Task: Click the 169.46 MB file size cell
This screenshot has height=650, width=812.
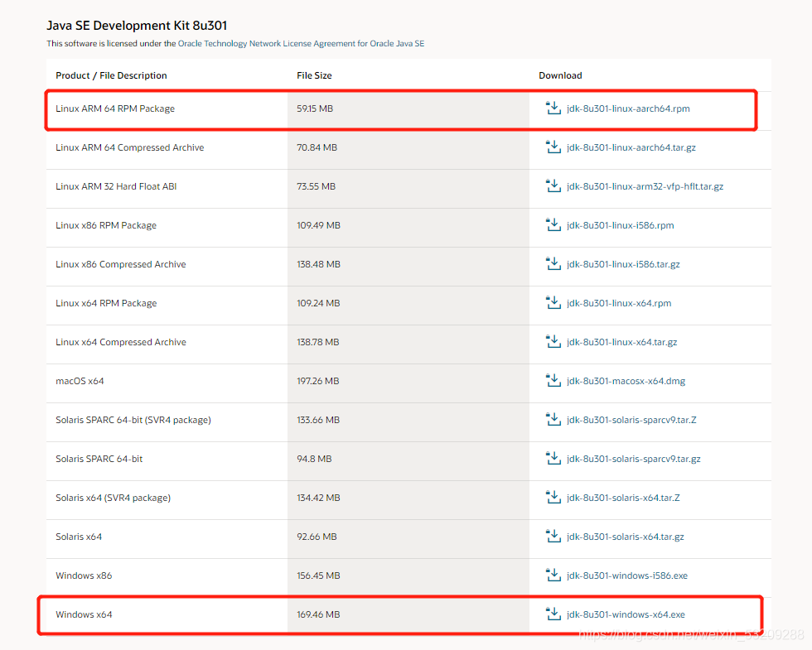Action: click(x=408, y=614)
